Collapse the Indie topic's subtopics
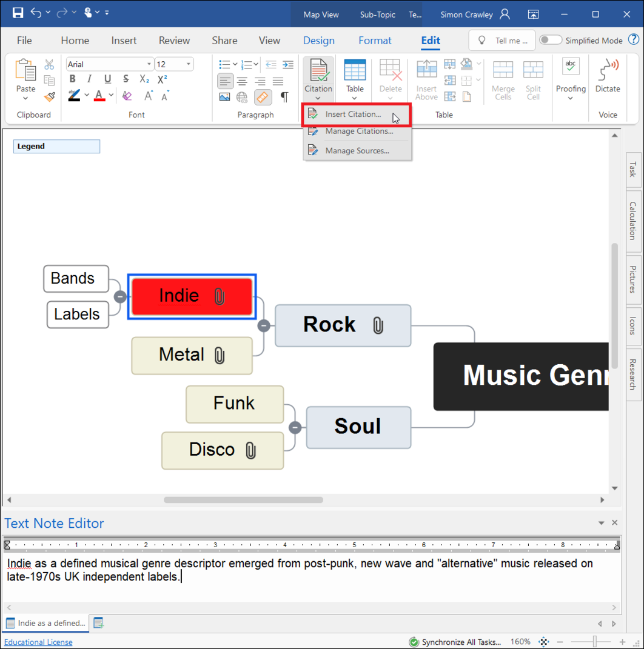This screenshot has height=649, width=644. pyautogui.click(x=120, y=296)
